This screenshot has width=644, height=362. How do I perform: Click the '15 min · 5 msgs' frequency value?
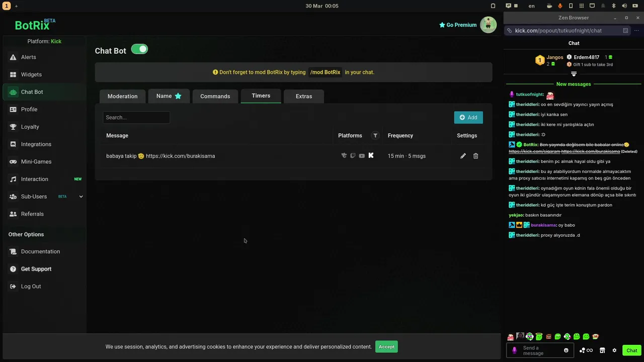[x=407, y=156]
